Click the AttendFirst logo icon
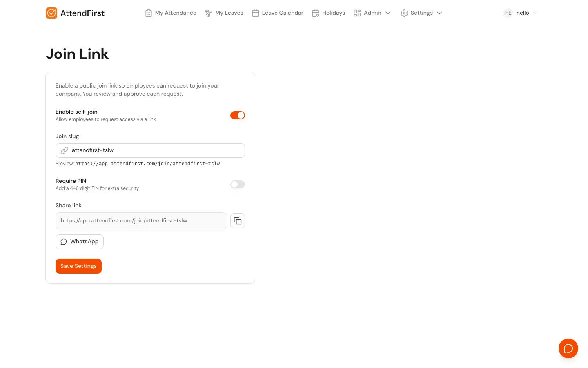Image resolution: width=588 pixels, height=368 pixels. point(51,13)
